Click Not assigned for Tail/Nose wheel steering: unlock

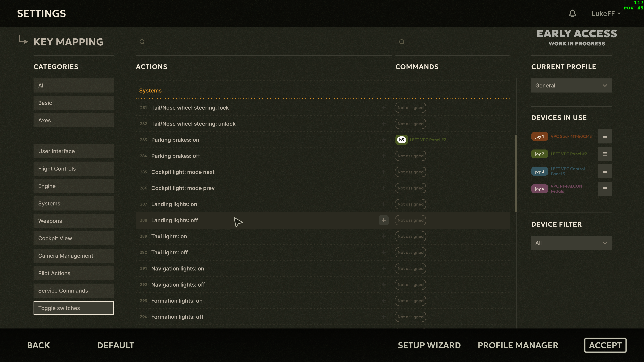[x=411, y=124]
